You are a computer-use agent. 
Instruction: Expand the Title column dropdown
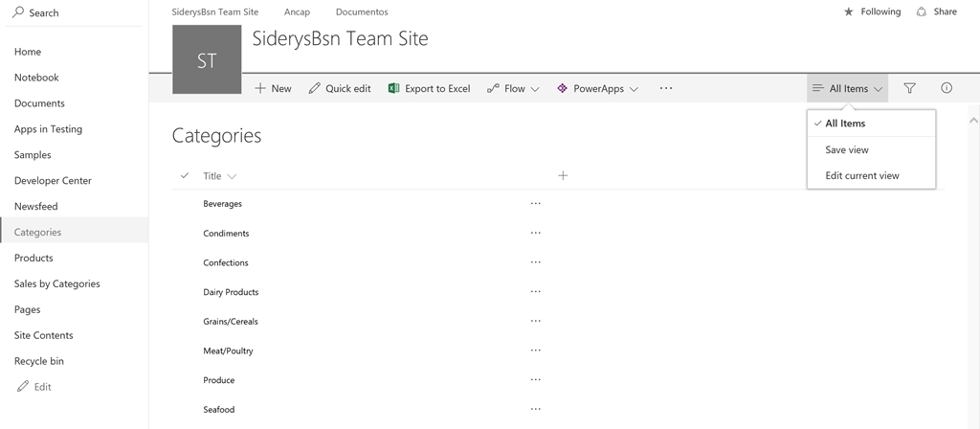[x=232, y=176]
